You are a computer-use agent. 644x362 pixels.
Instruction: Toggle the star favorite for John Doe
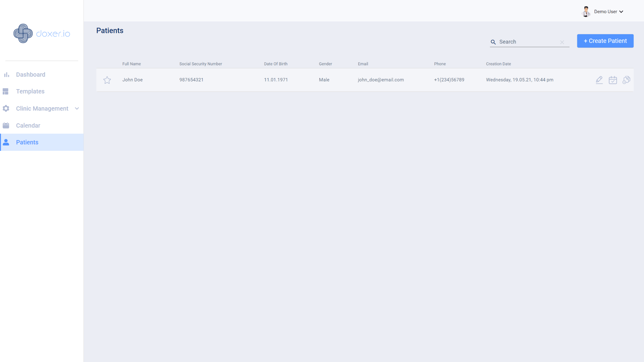107,79
